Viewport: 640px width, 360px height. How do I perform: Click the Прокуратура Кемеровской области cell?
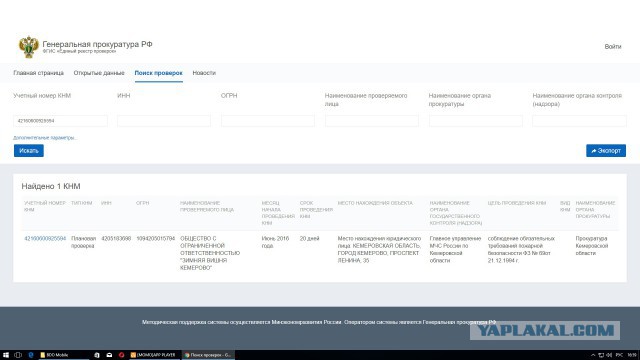point(592,246)
